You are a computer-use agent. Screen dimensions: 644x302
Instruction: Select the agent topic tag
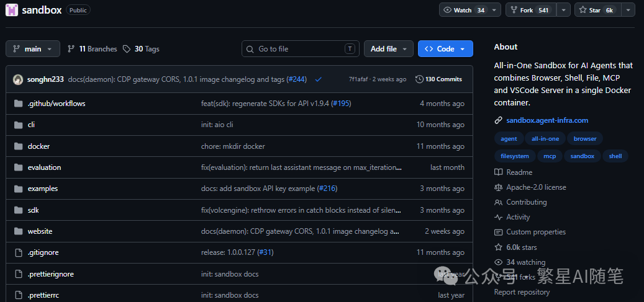coord(509,139)
